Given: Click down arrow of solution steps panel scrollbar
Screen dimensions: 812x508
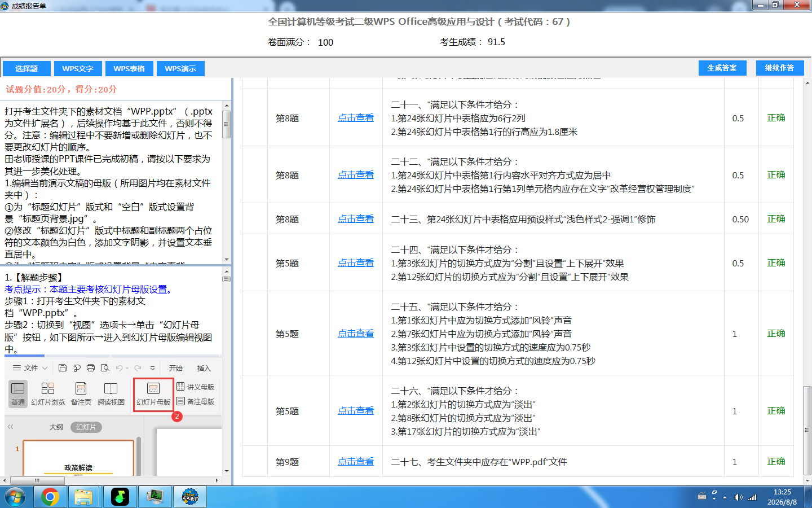Looking at the screenshot, I should (x=227, y=471).
